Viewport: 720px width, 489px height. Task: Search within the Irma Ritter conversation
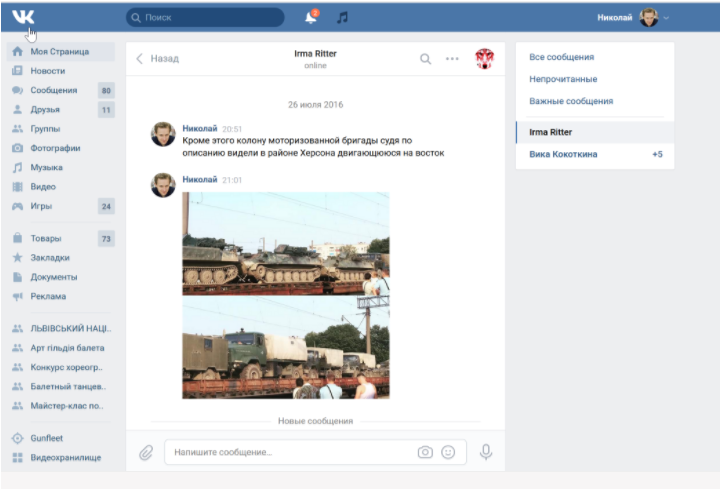click(x=425, y=58)
